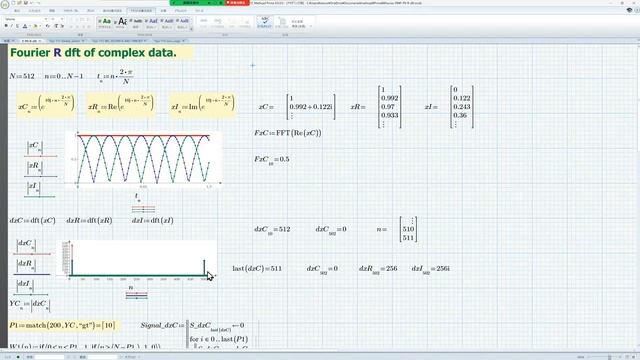640x360 pixels.
Task: Open the third ribbon tab
Action: (x=52, y=11)
